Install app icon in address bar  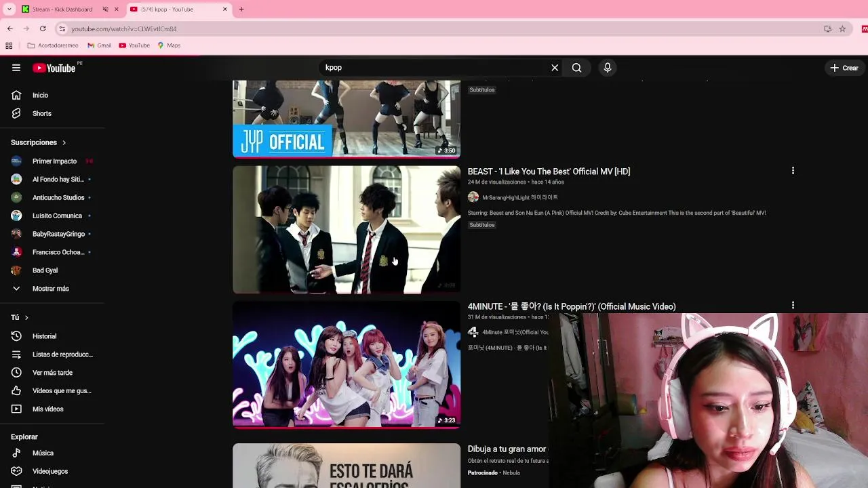827,29
